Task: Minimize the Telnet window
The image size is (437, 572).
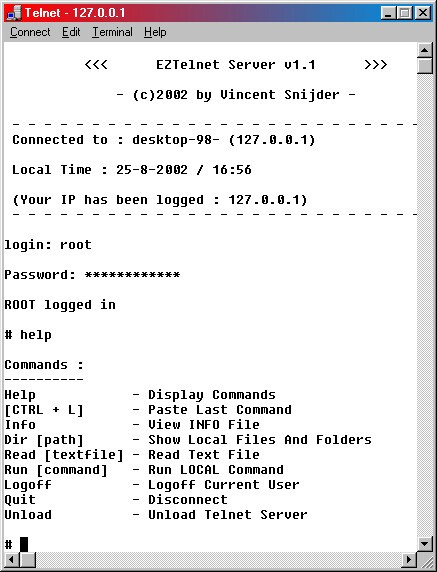Action: coord(388,13)
